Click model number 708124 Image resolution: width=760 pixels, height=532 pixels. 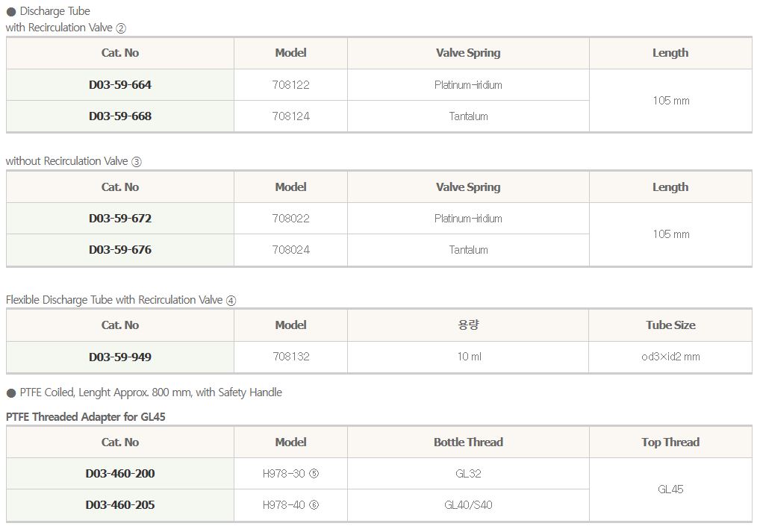click(290, 116)
